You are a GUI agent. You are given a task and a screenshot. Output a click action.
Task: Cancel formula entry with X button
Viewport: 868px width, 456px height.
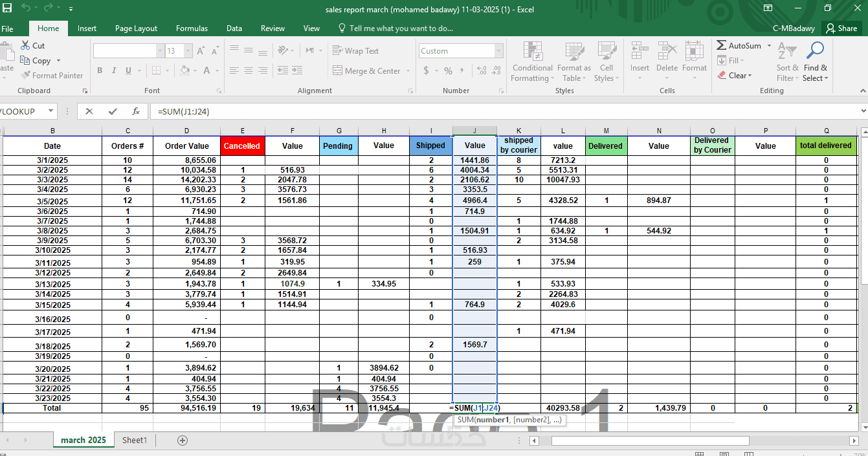coord(89,111)
